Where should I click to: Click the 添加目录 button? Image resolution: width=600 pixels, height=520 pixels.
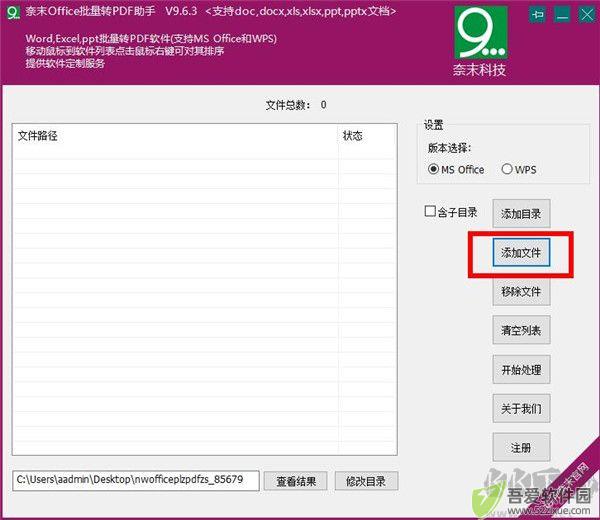[521, 214]
